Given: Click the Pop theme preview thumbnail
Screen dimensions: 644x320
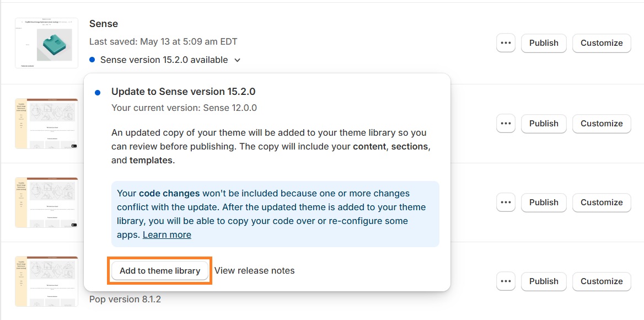Looking at the screenshot, I should (46, 281).
